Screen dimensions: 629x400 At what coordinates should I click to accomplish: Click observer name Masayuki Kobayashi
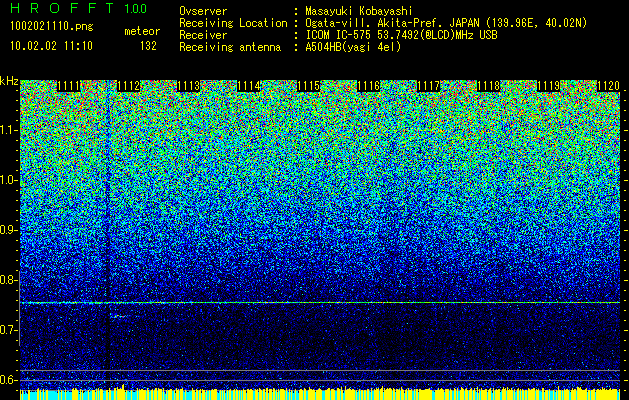pyautogui.click(x=359, y=11)
